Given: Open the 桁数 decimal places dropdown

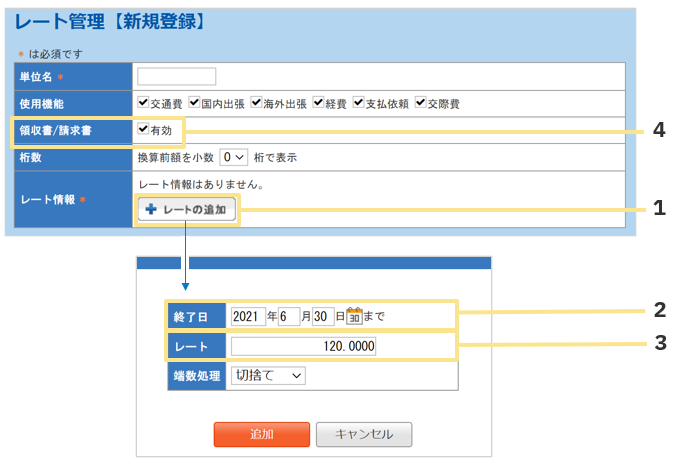Looking at the screenshot, I should (x=234, y=157).
